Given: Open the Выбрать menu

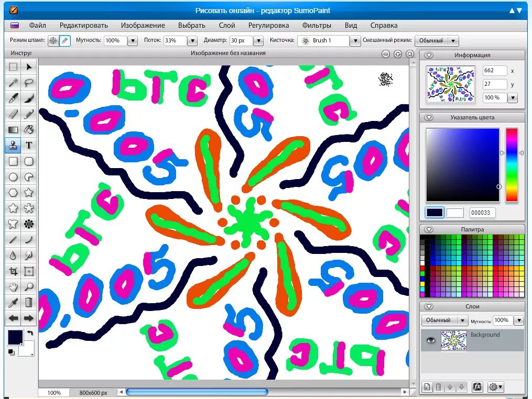Looking at the screenshot, I should coord(192,26).
